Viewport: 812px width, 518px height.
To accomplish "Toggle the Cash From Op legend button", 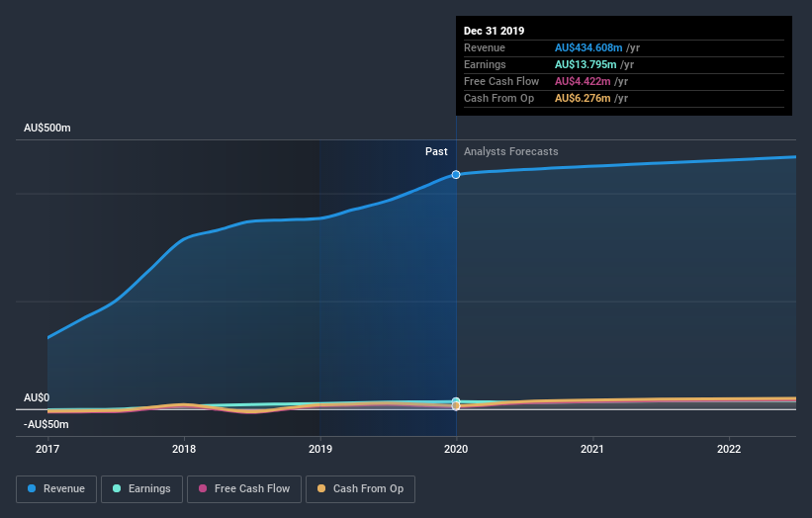I will point(360,489).
